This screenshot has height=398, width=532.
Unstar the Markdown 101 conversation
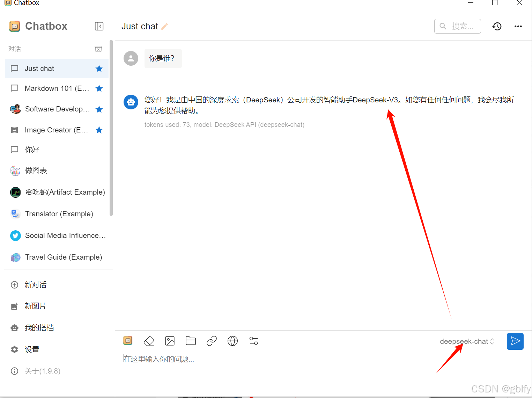(x=99, y=88)
